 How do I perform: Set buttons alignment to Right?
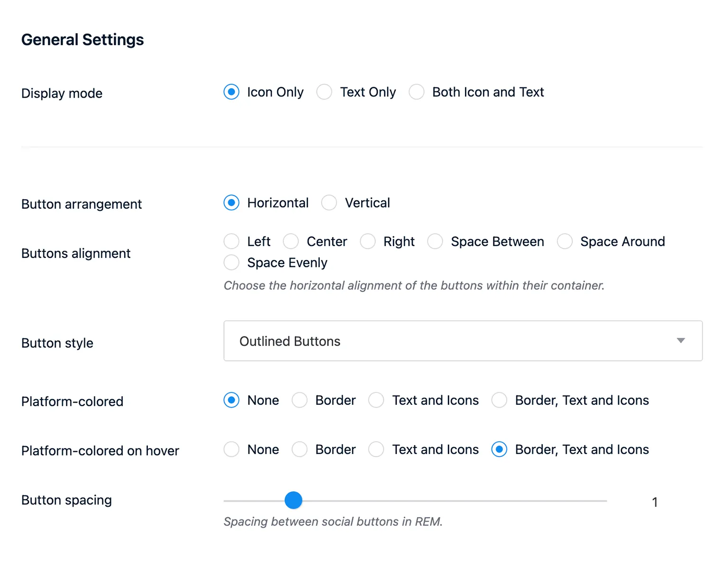(x=368, y=241)
